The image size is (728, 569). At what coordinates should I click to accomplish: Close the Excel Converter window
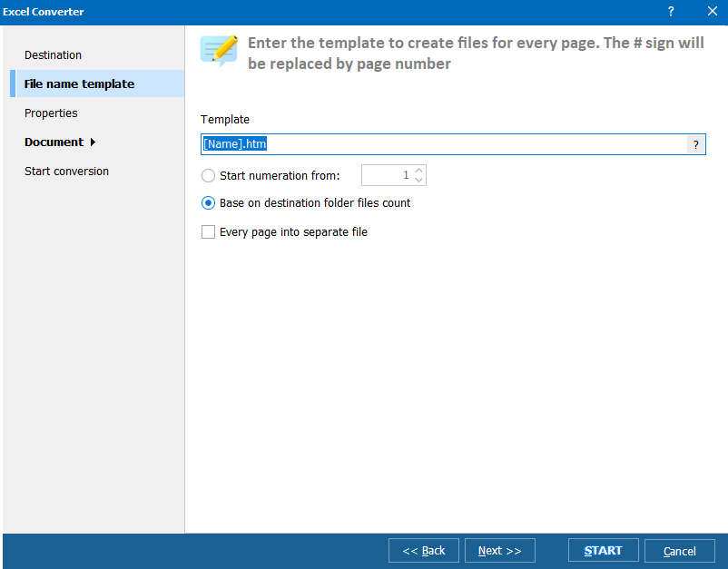point(712,12)
